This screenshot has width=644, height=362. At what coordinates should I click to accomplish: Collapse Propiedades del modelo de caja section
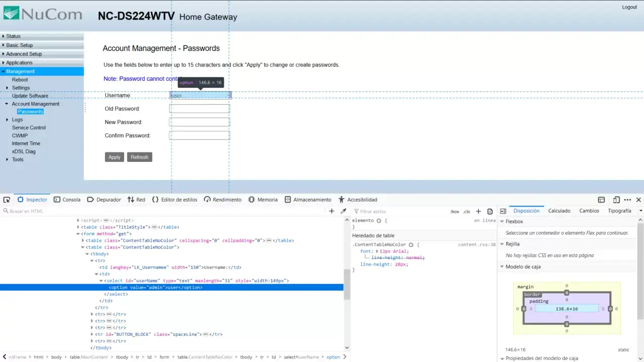click(502, 358)
